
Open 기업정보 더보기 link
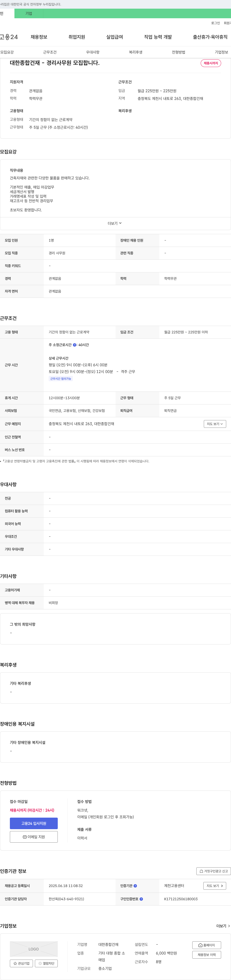point(223,926)
